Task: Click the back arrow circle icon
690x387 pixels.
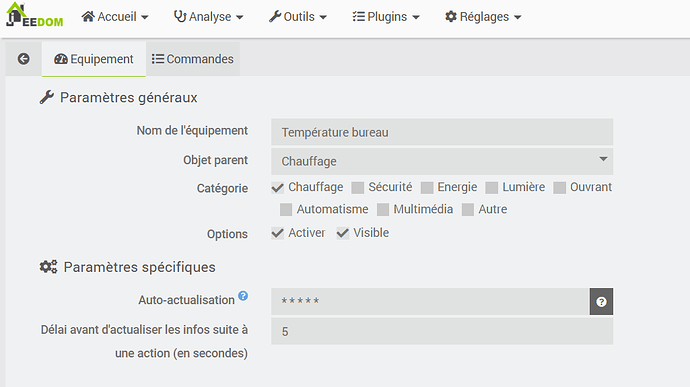Action: click(24, 59)
